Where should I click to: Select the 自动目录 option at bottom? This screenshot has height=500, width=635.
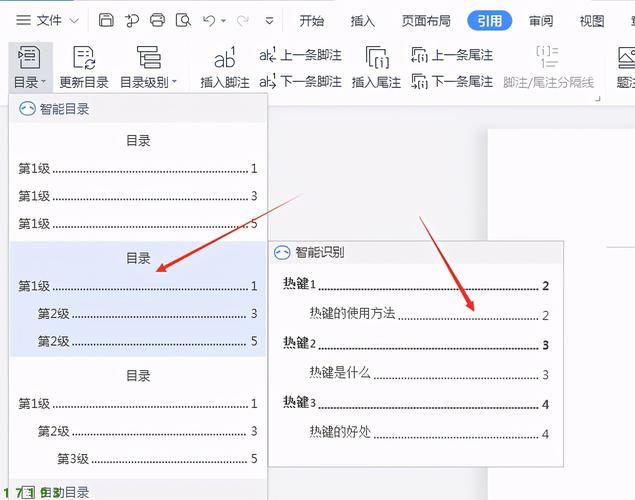138,491
